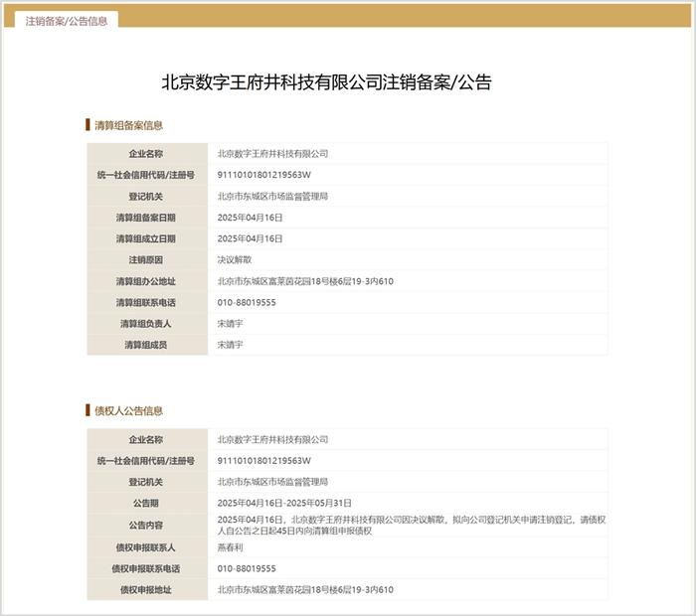Click the 清算组成员 label

coord(146,345)
